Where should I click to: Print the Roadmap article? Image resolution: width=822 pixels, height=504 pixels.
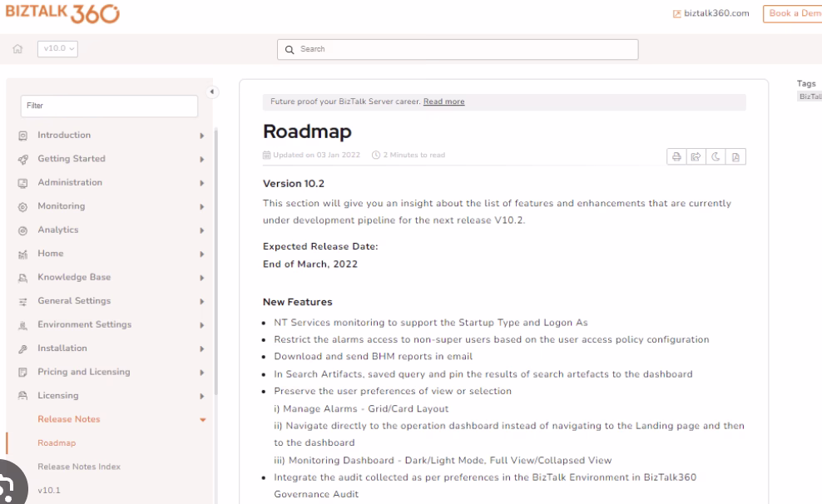click(677, 157)
